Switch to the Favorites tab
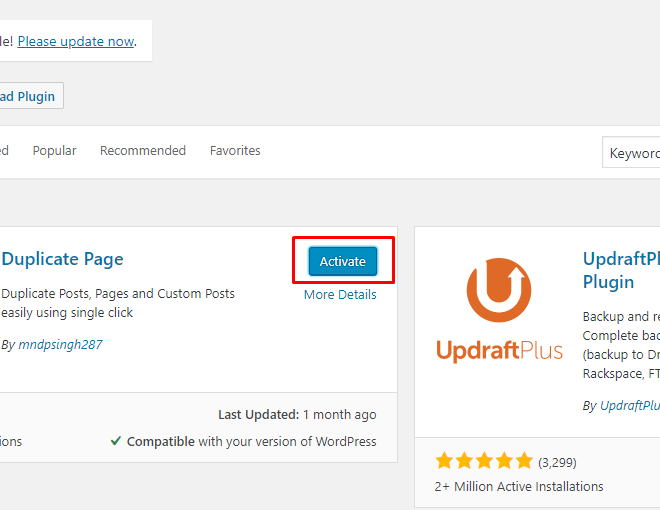Screen dimensions: 660x510 pos(235,151)
